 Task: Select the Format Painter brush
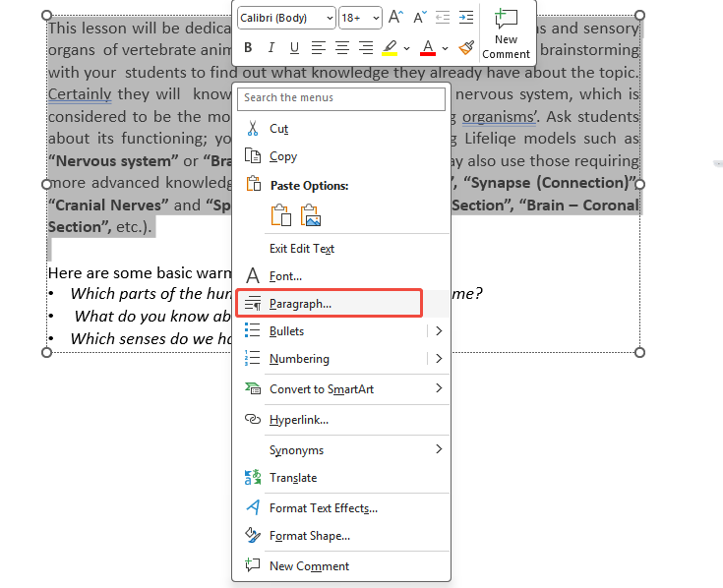click(466, 47)
